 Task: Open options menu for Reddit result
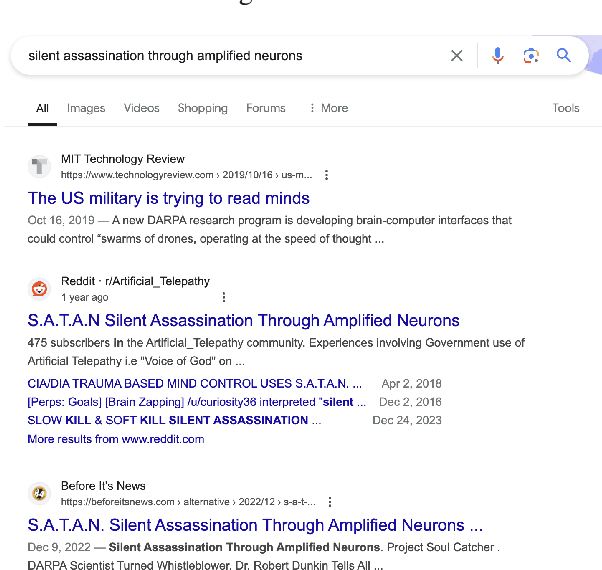tap(224, 297)
